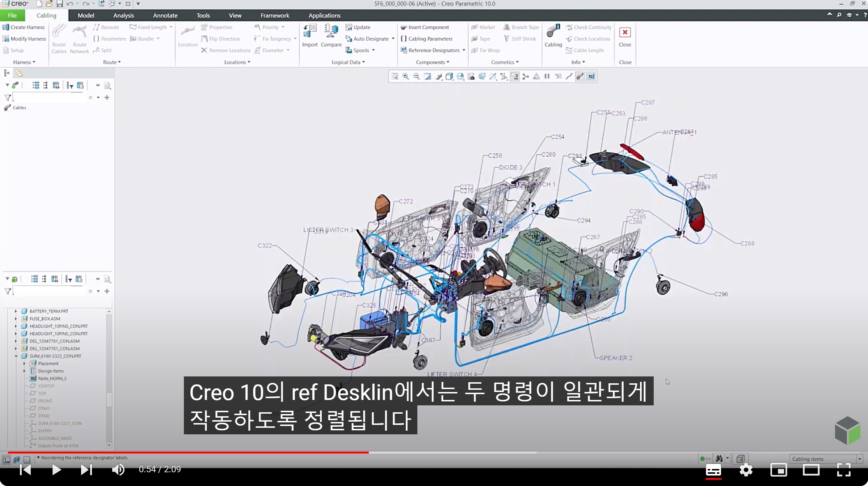The width and height of the screenshot is (868, 486).
Task: Open the Display Style cube icon
Action: point(449,76)
